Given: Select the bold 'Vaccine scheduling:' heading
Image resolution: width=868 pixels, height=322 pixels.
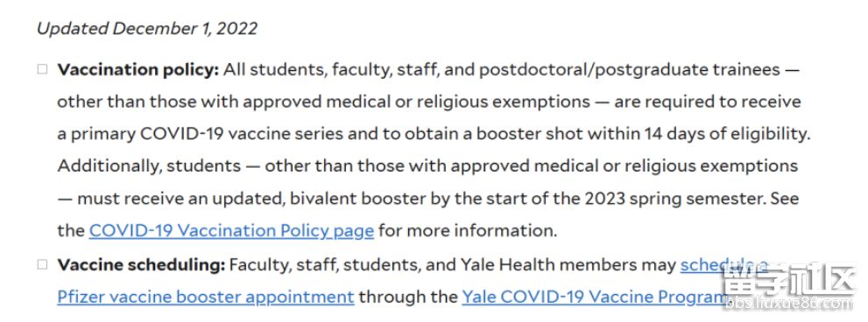Looking at the screenshot, I should pyautogui.click(x=141, y=265).
